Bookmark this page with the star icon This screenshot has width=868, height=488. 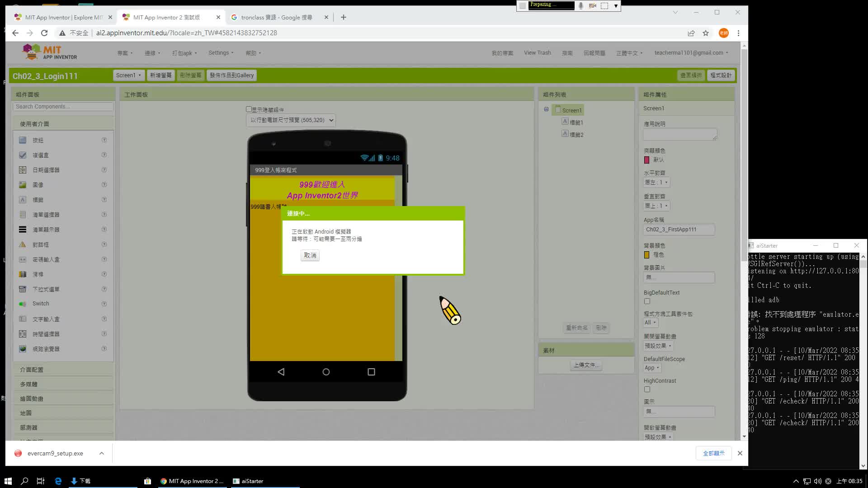coord(706,33)
